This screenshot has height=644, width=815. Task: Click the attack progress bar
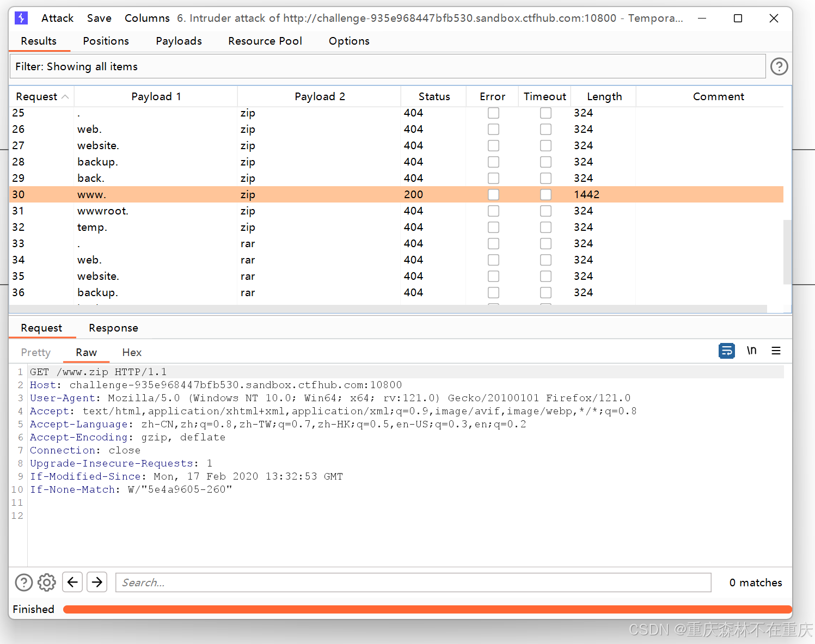point(427,609)
